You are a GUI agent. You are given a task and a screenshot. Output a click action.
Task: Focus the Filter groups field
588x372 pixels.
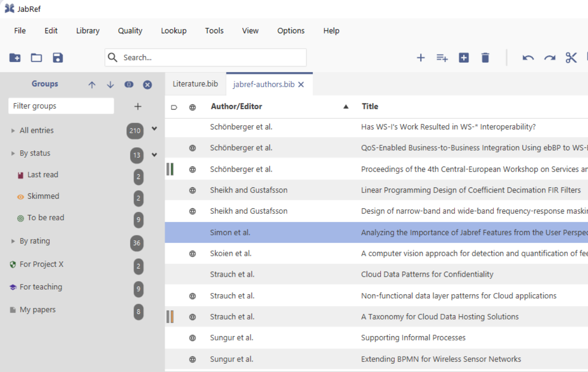[x=61, y=106]
